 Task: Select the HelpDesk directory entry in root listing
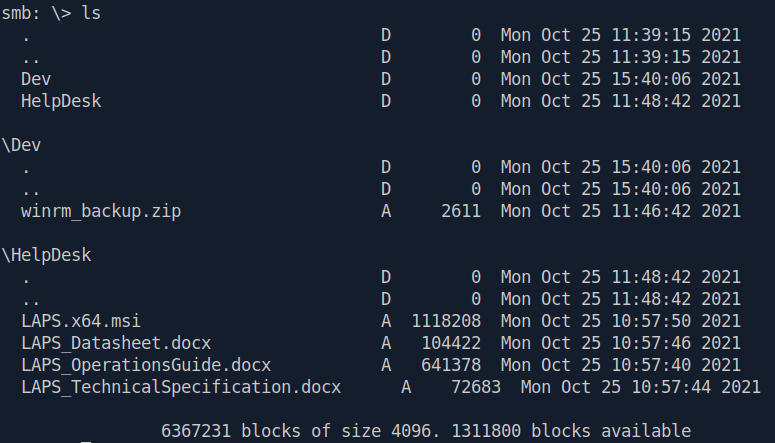click(x=61, y=101)
